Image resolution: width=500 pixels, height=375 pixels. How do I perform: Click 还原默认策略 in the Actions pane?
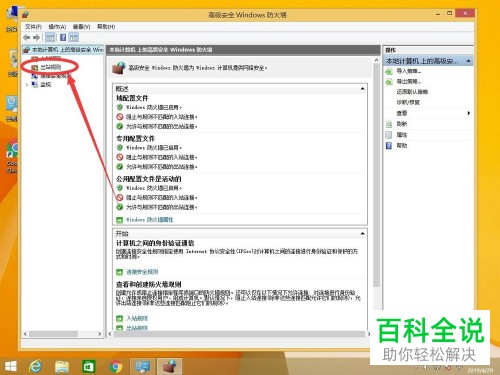412,92
